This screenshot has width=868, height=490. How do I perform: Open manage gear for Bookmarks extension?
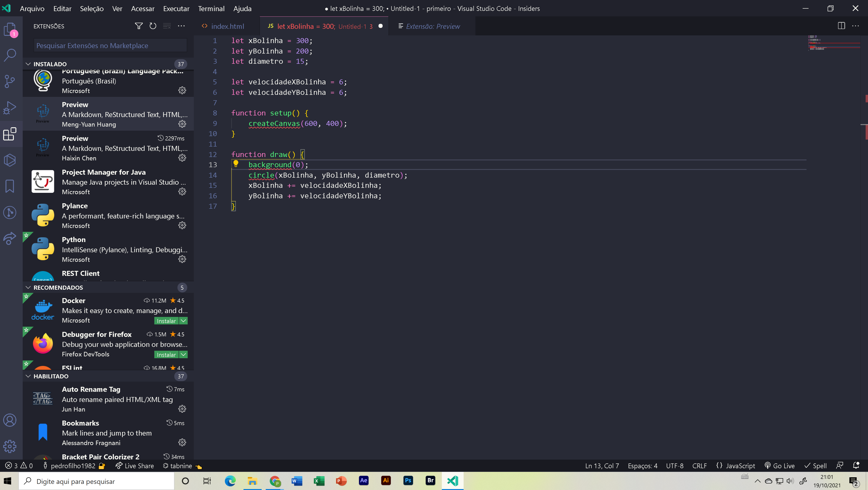click(182, 443)
